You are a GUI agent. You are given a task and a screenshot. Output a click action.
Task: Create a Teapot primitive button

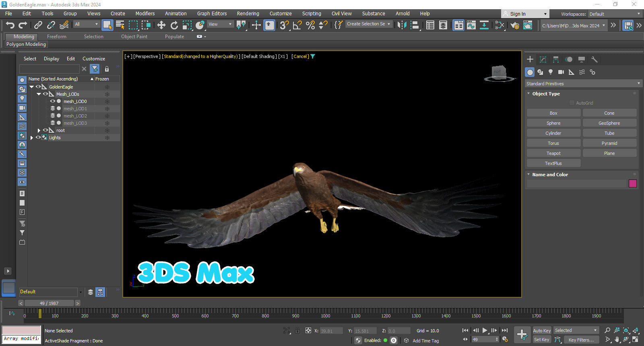point(553,153)
